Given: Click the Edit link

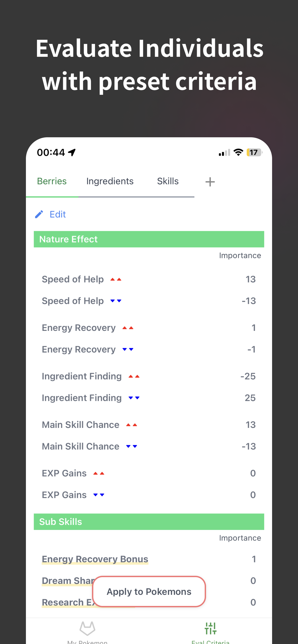Looking at the screenshot, I should coord(58,214).
